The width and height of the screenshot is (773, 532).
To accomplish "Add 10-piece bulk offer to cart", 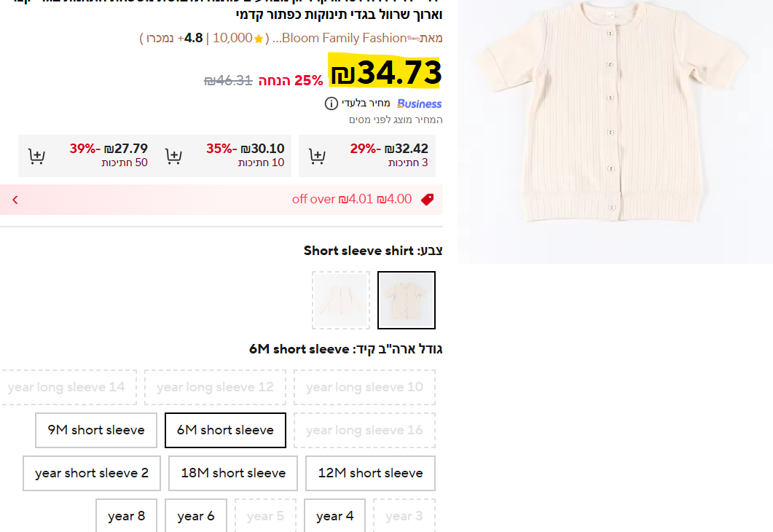I will pos(173,156).
